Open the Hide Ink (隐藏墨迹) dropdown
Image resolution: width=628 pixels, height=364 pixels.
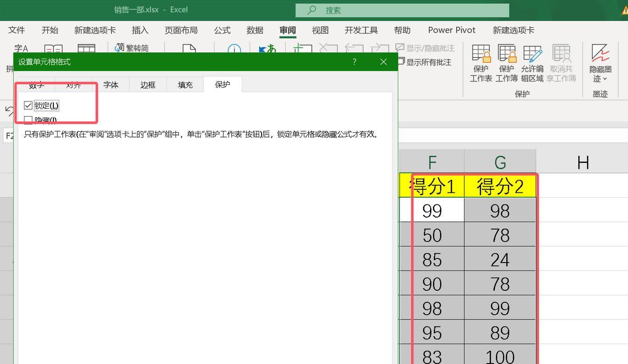coord(600,63)
